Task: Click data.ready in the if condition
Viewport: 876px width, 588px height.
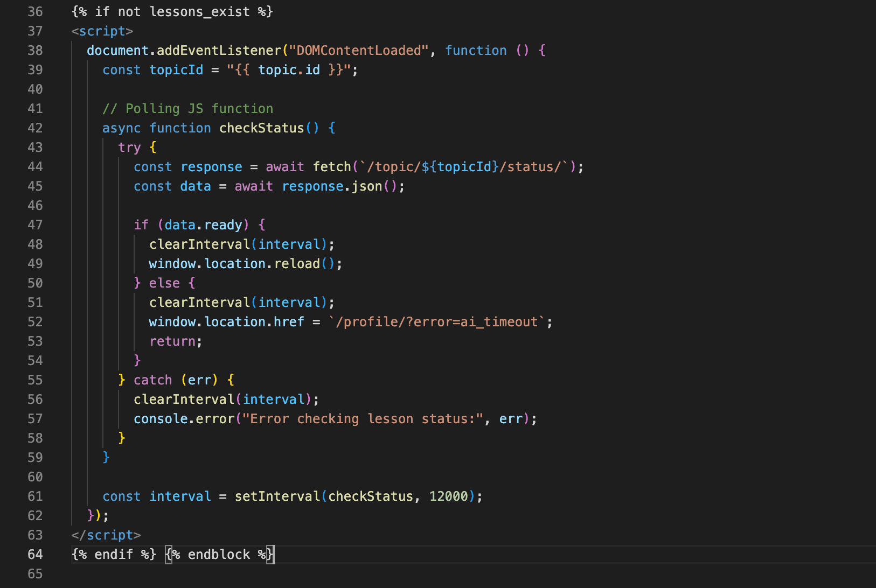Action: pyautogui.click(x=203, y=225)
